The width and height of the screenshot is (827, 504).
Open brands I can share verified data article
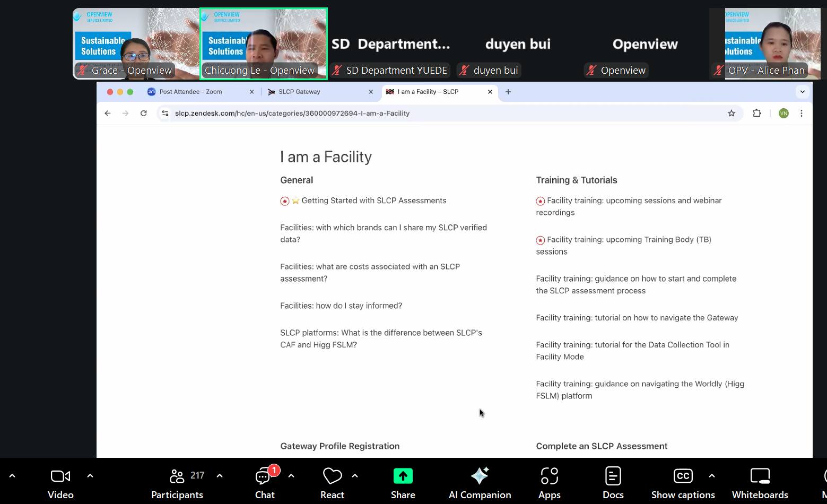(384, 233)
